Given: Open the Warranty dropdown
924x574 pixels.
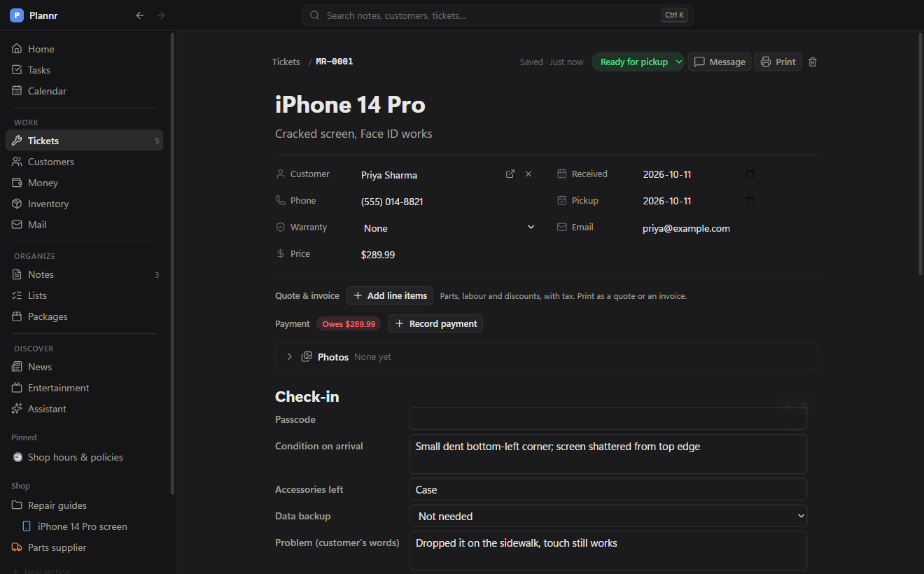Looking at the screenshot, I should click(x=449, y=227).
